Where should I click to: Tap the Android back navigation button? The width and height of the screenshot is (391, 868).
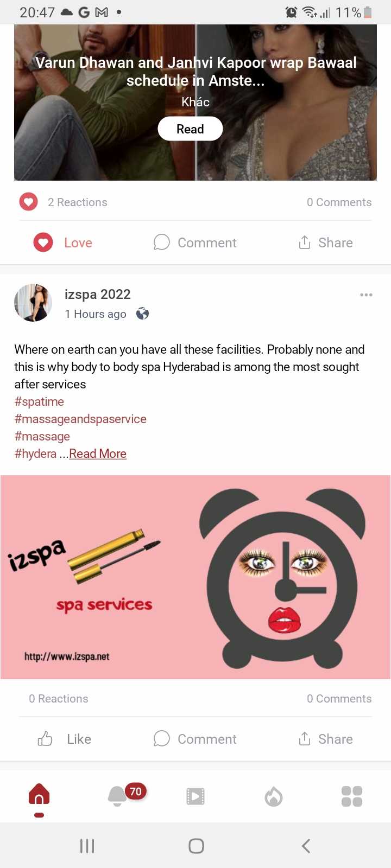[306, 845]
